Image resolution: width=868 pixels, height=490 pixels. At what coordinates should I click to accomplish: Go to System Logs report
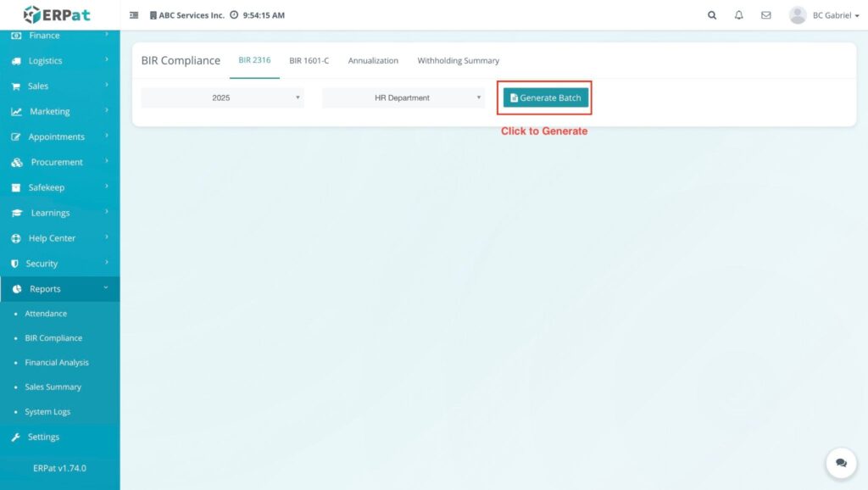pyautogui.click(x=47, y=412)
